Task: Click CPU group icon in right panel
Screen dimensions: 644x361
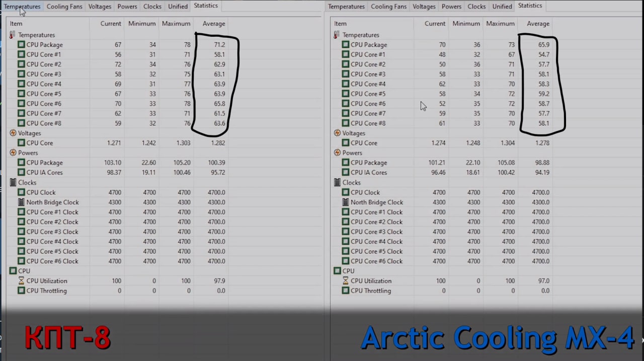Action: (x=337, y=271)
